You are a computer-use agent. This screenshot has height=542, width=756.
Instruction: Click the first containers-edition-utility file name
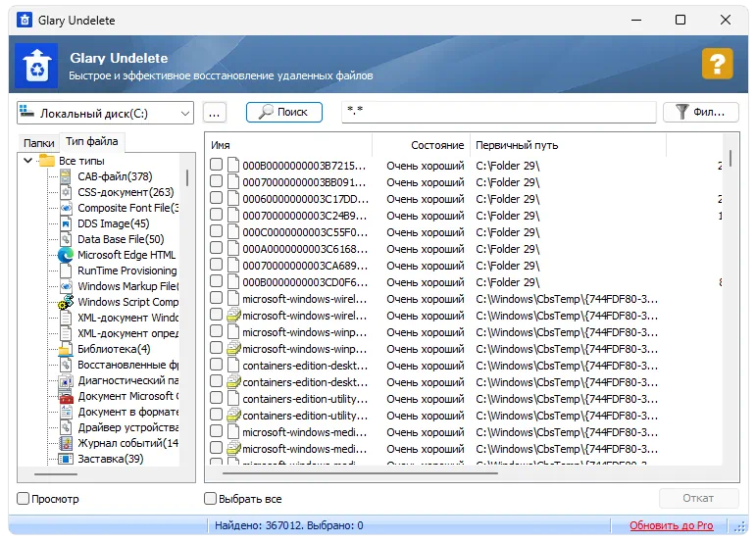(305, 399)
